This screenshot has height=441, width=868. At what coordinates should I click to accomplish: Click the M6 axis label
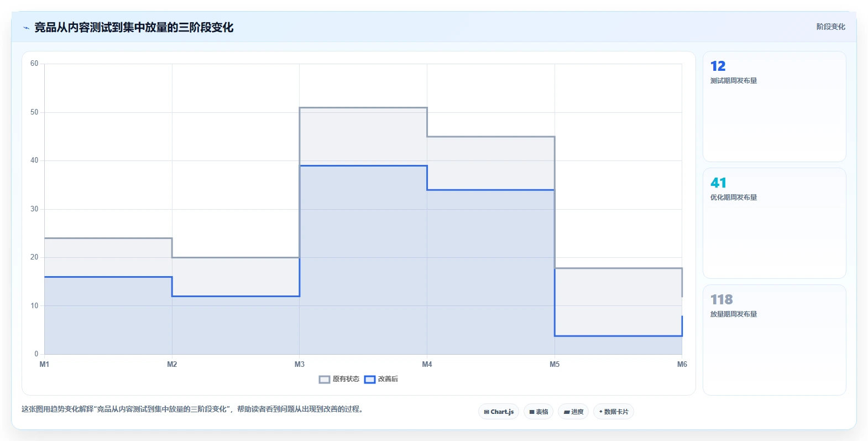tap(682, 364)
